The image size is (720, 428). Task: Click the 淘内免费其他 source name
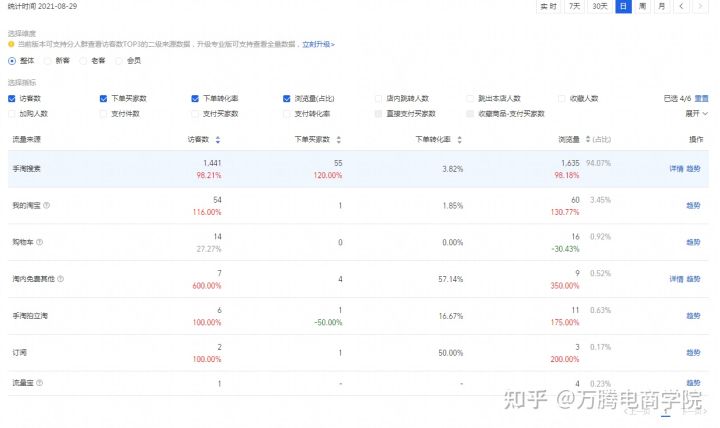tap(34, 279)
